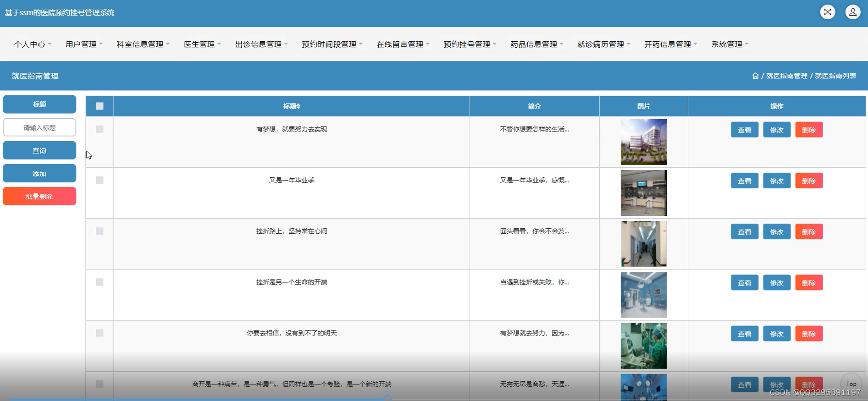Edit the row 你要去相信，没有到不了的明天

777,334
